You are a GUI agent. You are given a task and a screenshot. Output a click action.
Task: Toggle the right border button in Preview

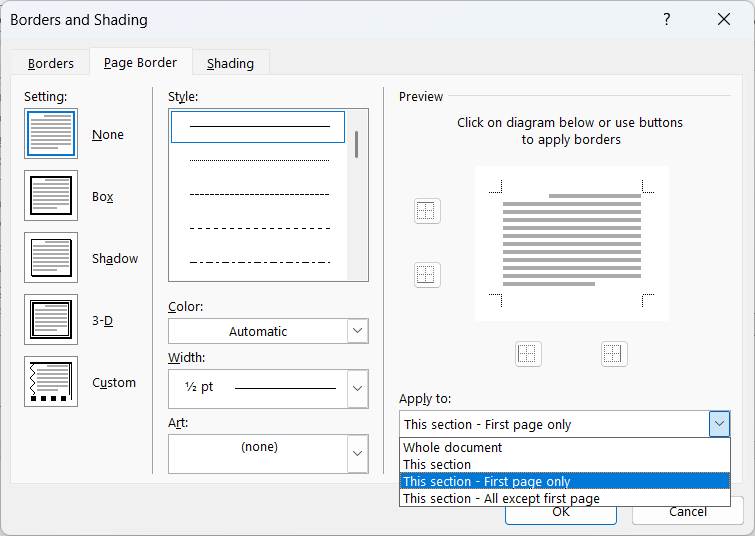[x=614, y=354]
